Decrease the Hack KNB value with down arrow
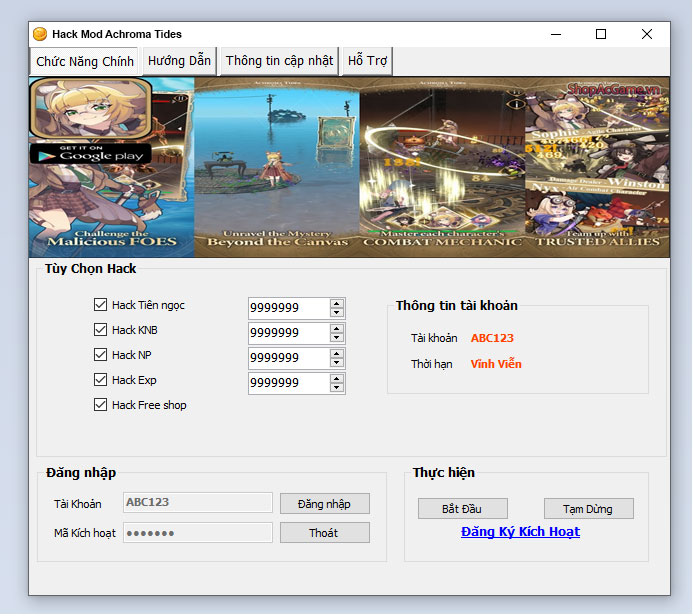Image resolution: width=693 pixels, height=616 pixels. [337, 338]
